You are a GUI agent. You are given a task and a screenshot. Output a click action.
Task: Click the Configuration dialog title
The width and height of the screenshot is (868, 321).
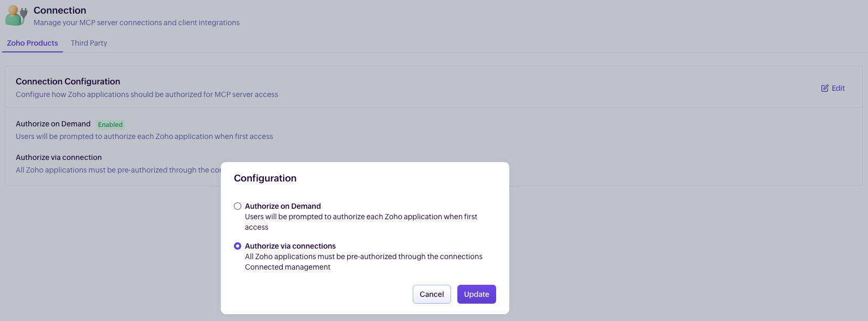click(x=265, y=178)
